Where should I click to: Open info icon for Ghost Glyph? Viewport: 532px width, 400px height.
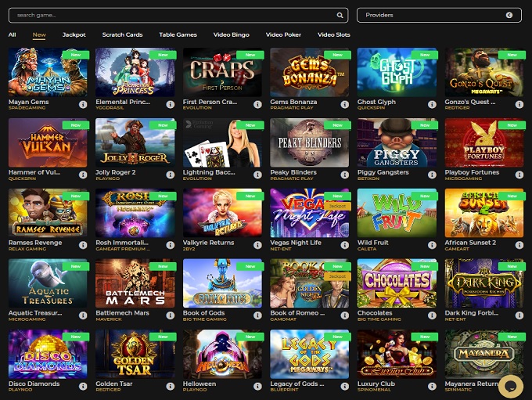click(432, 103)
